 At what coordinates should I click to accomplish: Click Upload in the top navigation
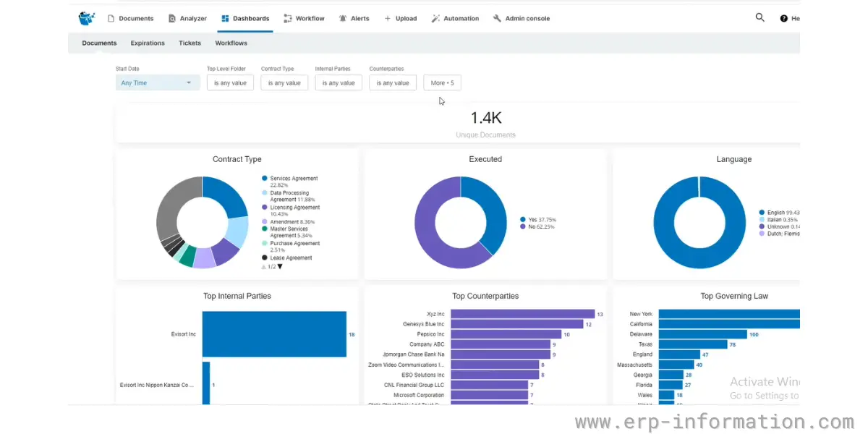(400, 18)
